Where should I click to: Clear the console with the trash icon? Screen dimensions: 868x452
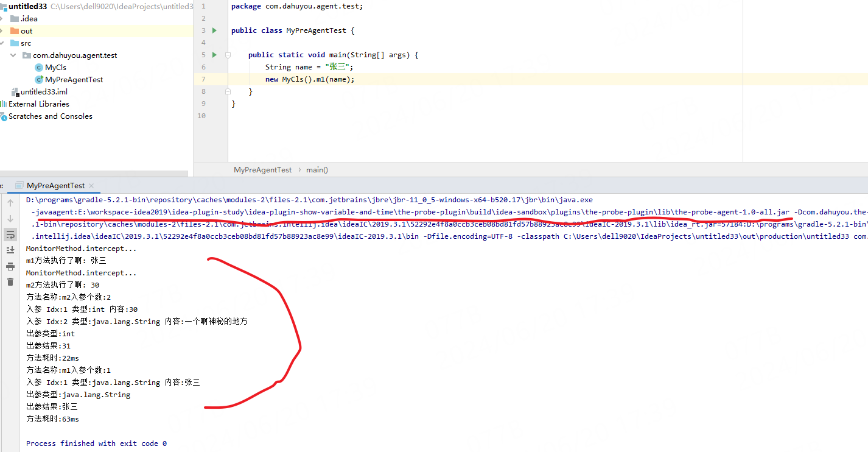[10, 281]
